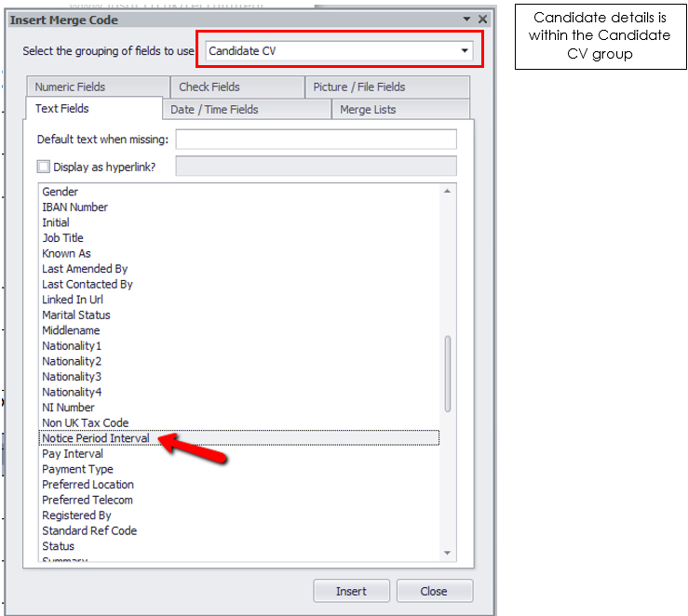Open the Check Fields tab

(x=209, y=87)
